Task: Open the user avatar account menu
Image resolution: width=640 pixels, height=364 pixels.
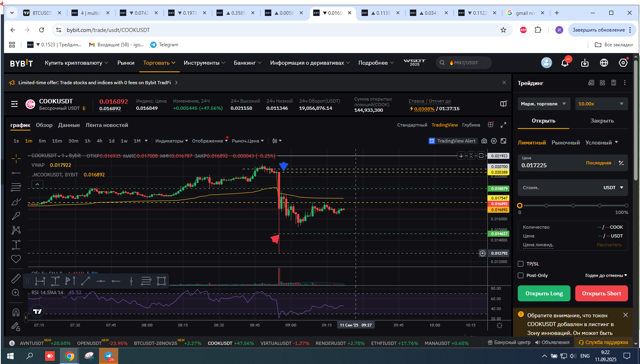Action: coord(547,63)
